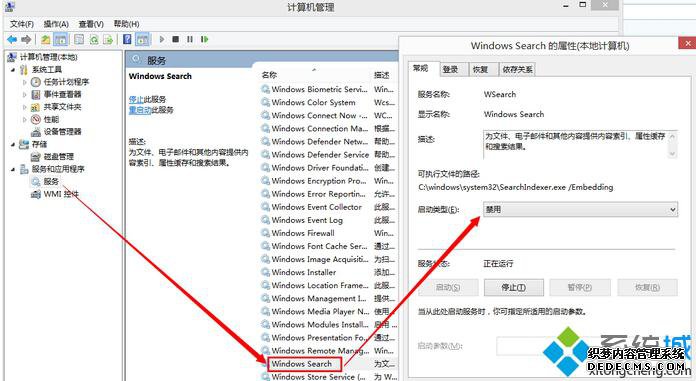Screen dimensions: 696x381
Task: Expand the 性能 tree node
Action: pos(24,119)
